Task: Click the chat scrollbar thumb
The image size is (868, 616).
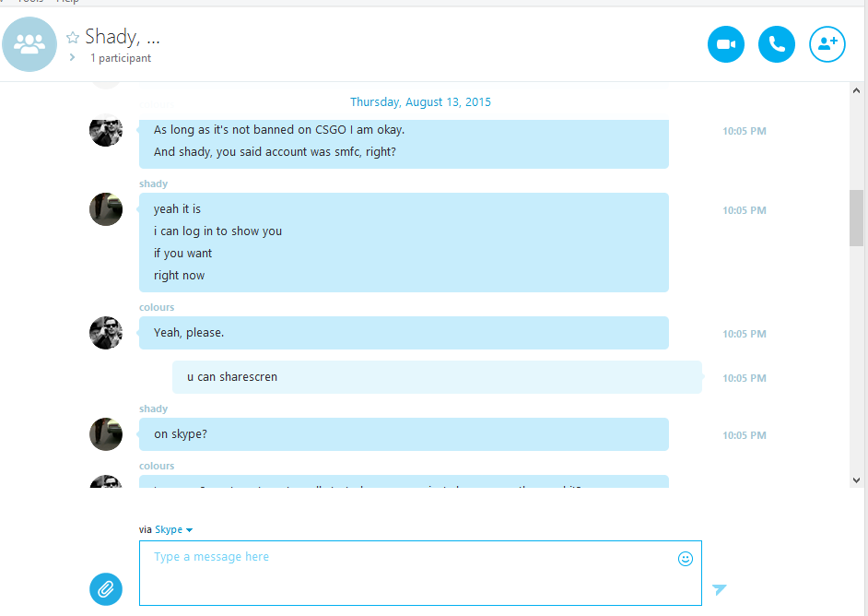Action: [856, 218]
